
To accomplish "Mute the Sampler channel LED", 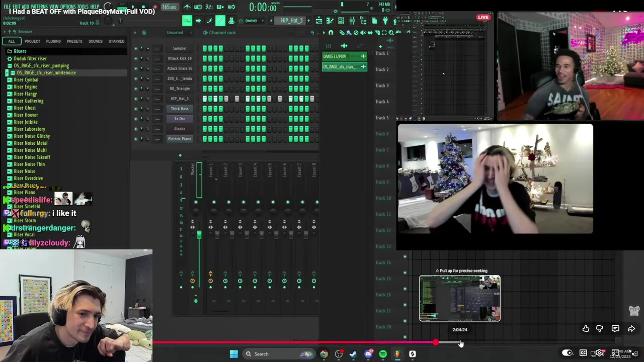I will (x=135, y=48).
